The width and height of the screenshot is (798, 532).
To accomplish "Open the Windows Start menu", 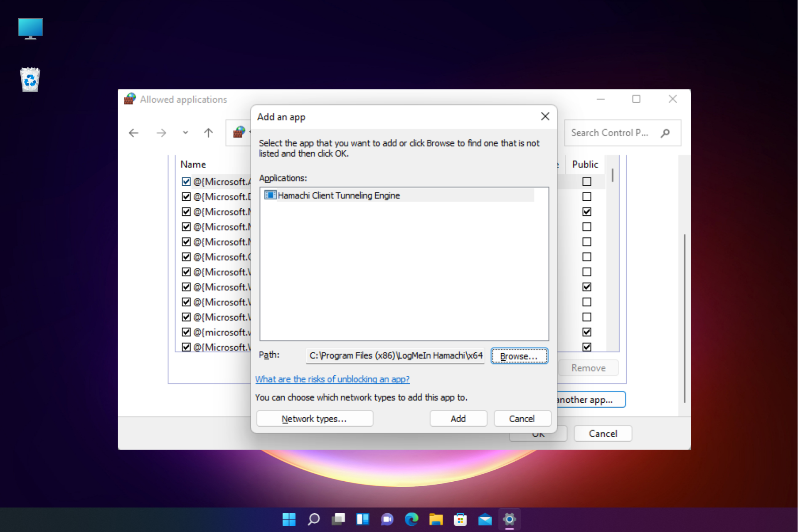I will [289, 519].
